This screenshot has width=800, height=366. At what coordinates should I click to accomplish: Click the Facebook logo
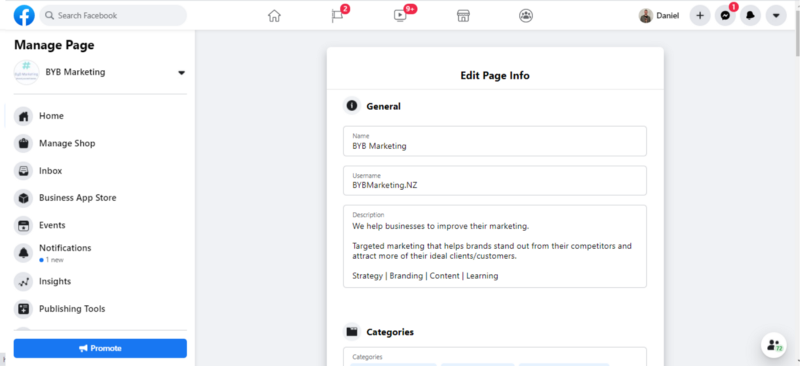click(24, 16)
